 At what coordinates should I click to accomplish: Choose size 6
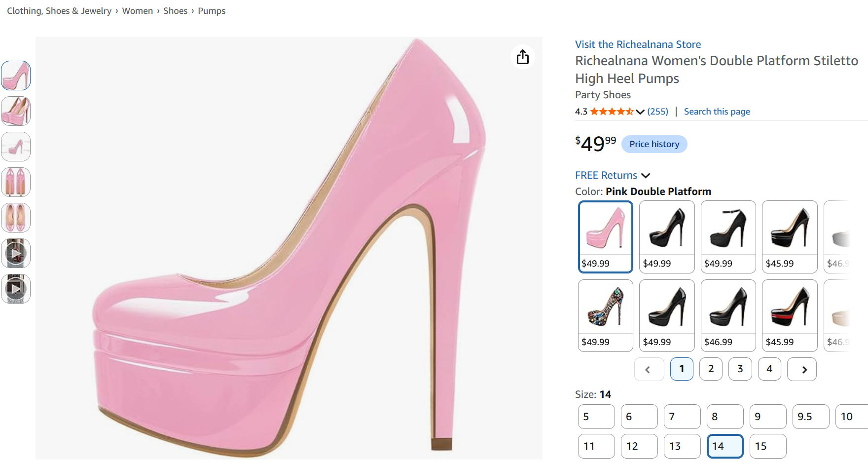click(640, 417)
